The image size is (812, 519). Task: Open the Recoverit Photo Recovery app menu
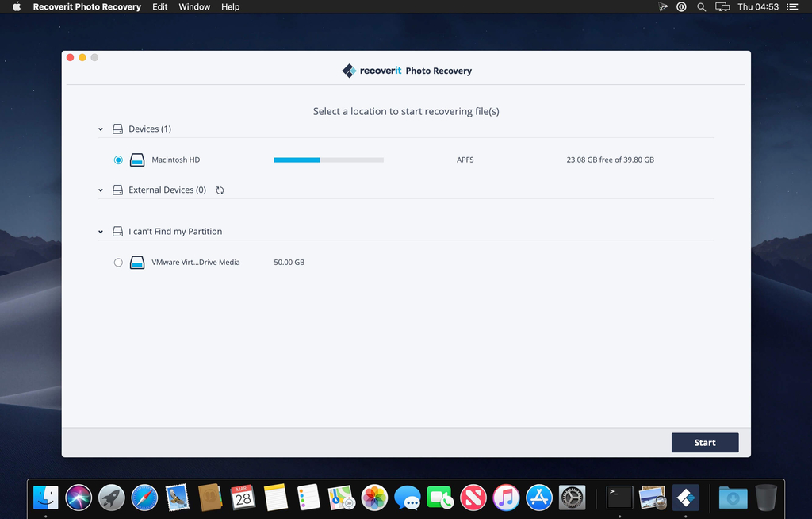tap(87, 6)
